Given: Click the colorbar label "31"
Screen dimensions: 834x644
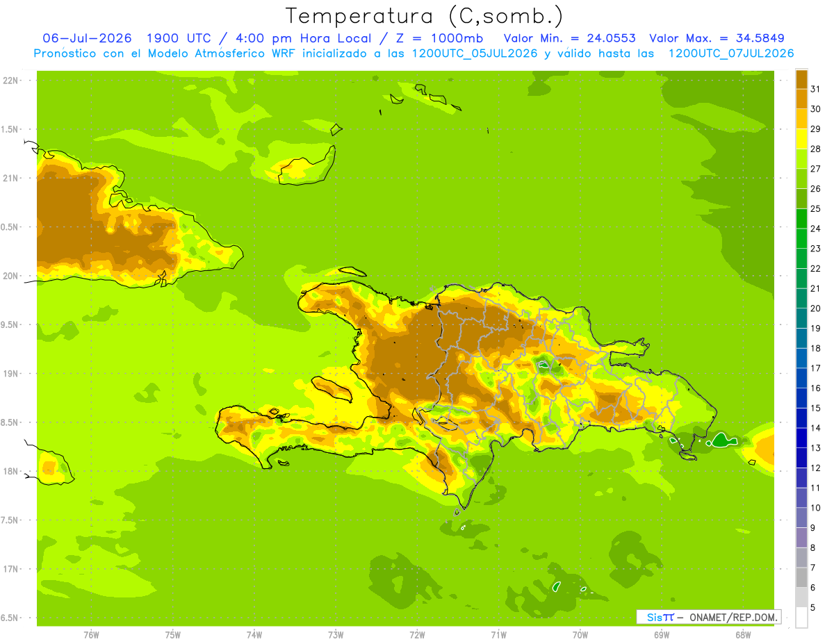Looking at the screenshot, I should coord(816,89).
